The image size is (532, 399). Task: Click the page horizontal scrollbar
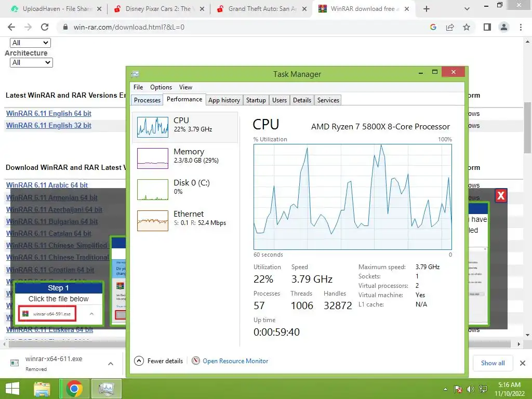pos(260,344)
